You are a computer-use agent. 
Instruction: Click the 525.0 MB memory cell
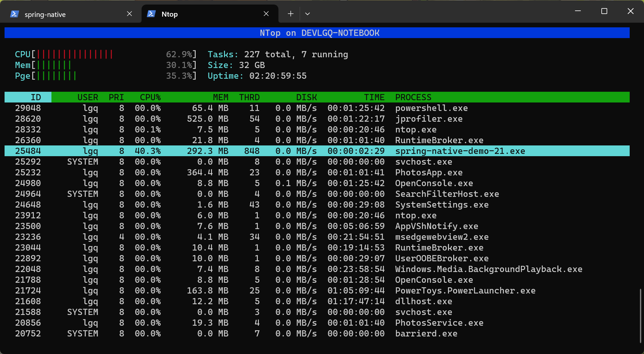[x=208, y=119]
